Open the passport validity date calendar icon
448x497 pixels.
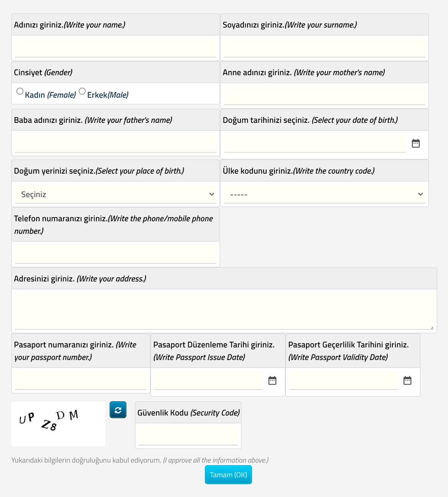407,380
